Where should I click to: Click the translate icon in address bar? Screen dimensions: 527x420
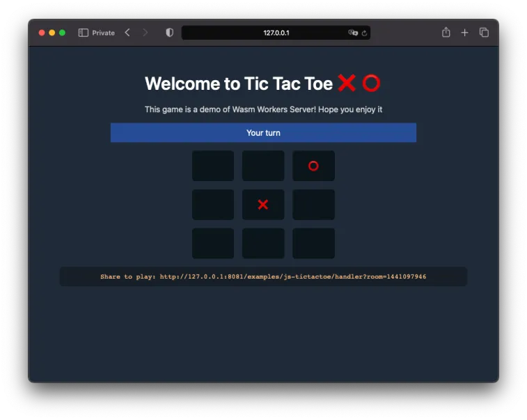pos(353,33)
